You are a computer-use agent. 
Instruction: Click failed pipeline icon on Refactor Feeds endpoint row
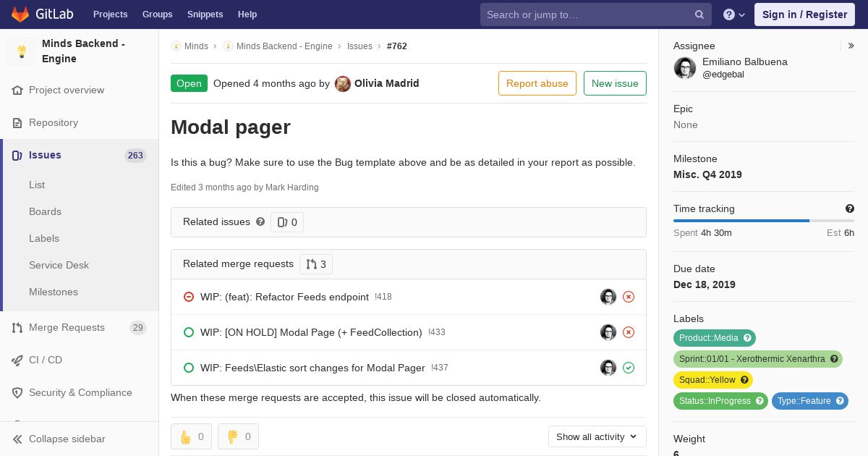click(629, 297)
